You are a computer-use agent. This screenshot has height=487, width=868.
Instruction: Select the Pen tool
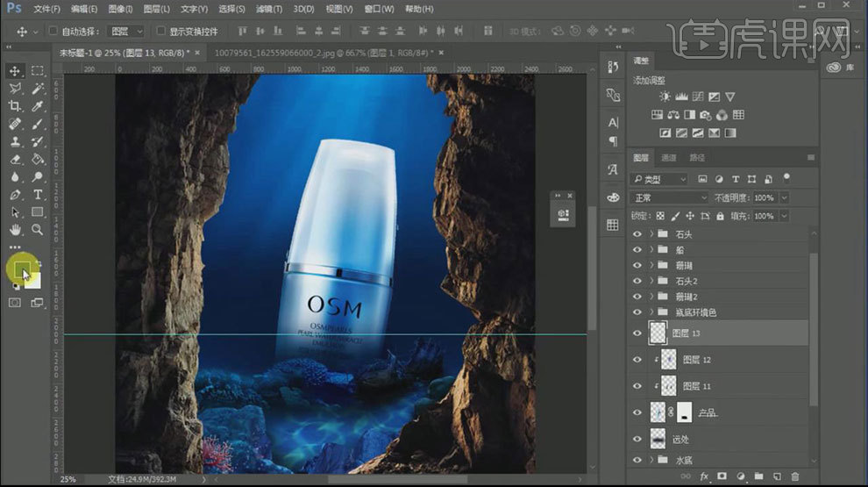click(x=15, y=195)
